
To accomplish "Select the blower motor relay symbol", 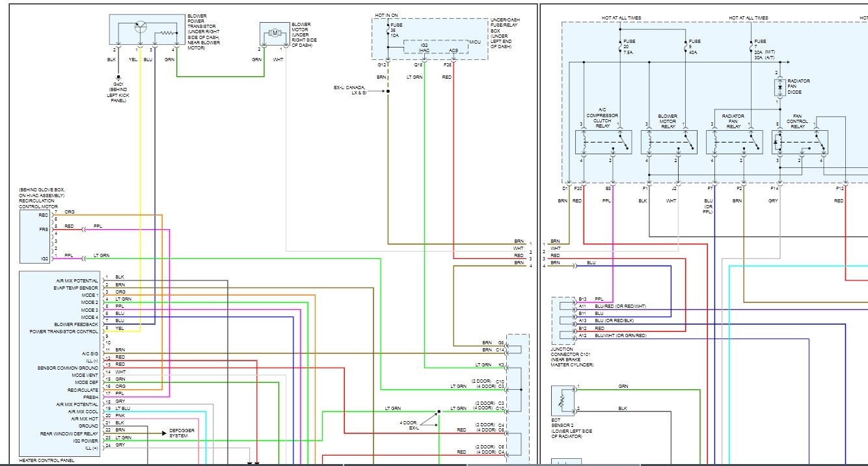I will pyautogui.click(x=669, y=142).
